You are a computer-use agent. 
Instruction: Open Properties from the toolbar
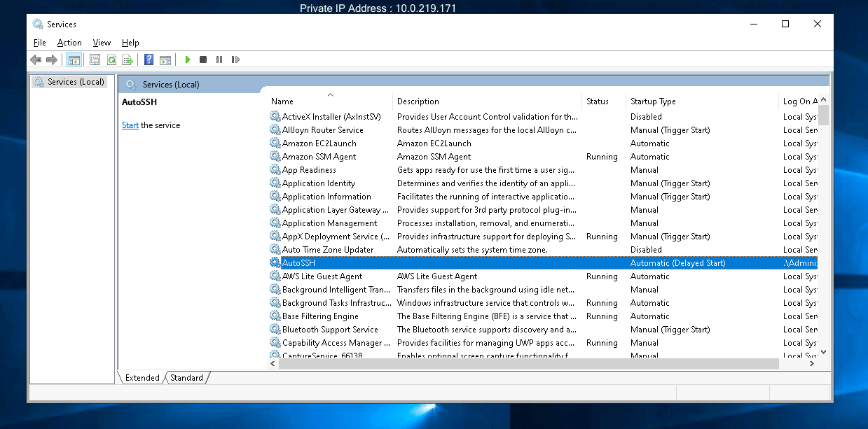95,60
